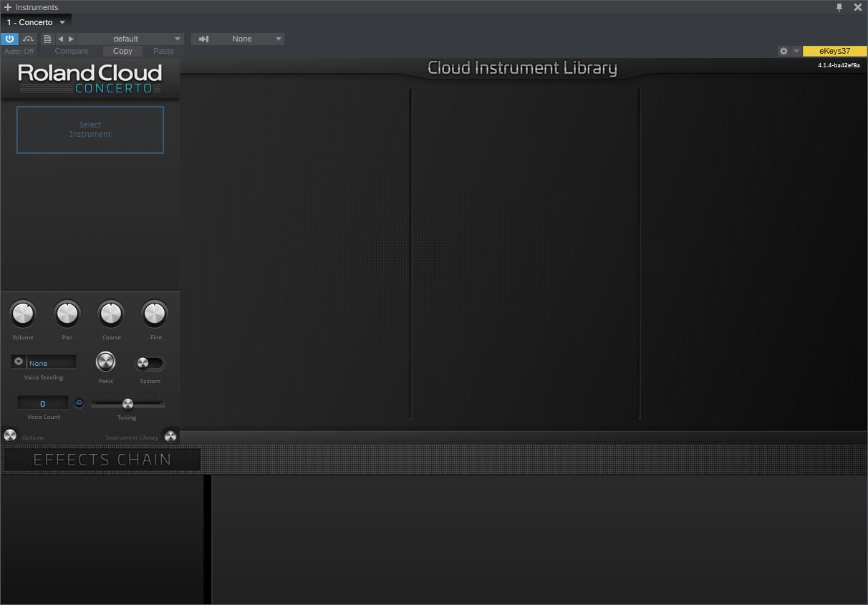Click the Voice Stealing None field

click(51, 362)
